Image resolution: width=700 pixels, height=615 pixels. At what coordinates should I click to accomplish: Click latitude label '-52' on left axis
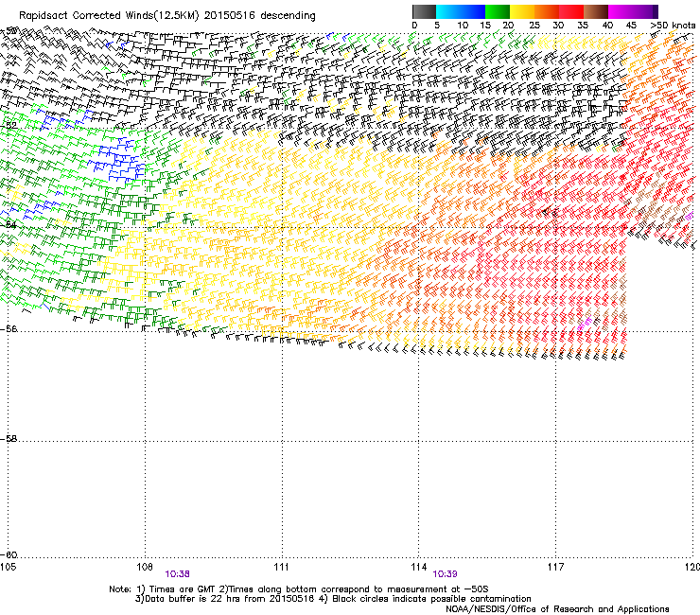click(9, 126)
